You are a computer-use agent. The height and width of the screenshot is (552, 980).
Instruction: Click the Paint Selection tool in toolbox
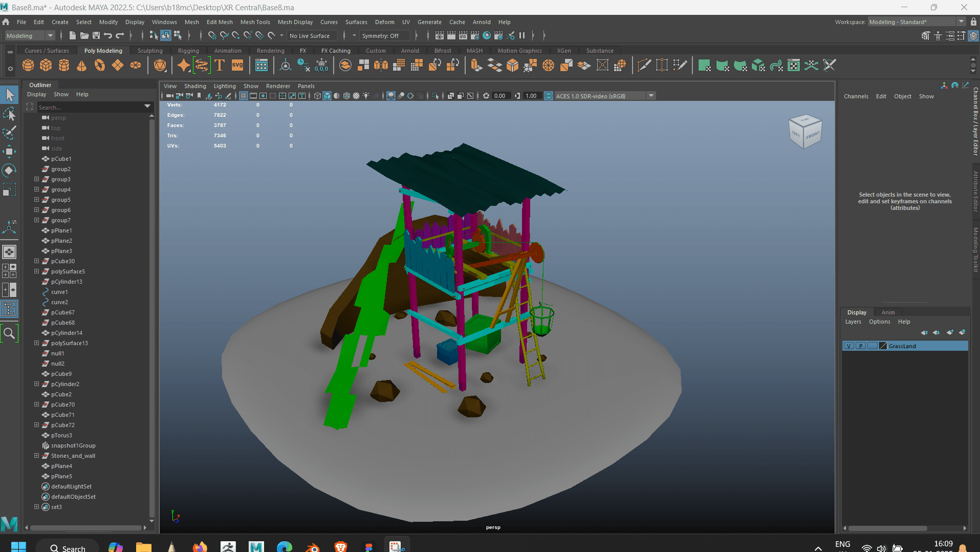pyautogui.click(x=10, y=133)
